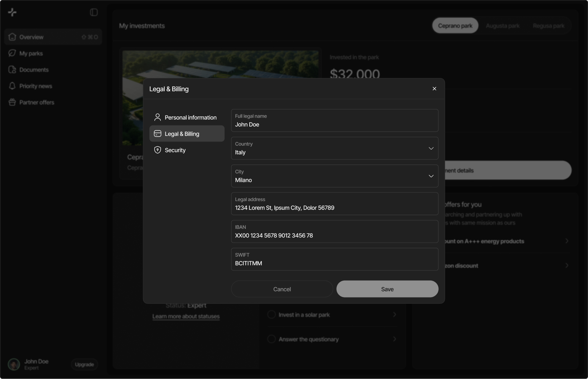The image size is (588, 379).
Task: Expand the City dropdown chevron
Action: (x=431, y=176)
